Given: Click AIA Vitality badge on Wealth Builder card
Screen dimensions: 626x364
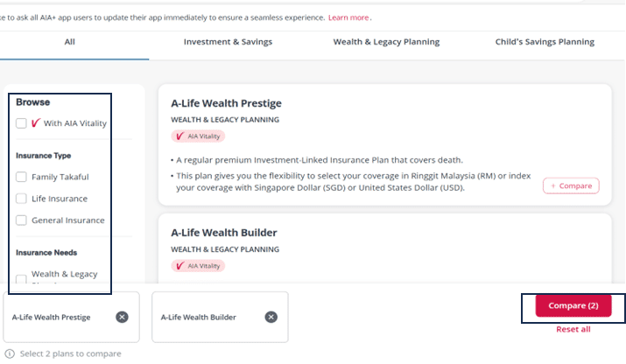Looking at the screenshot, I should pos(198,266).
